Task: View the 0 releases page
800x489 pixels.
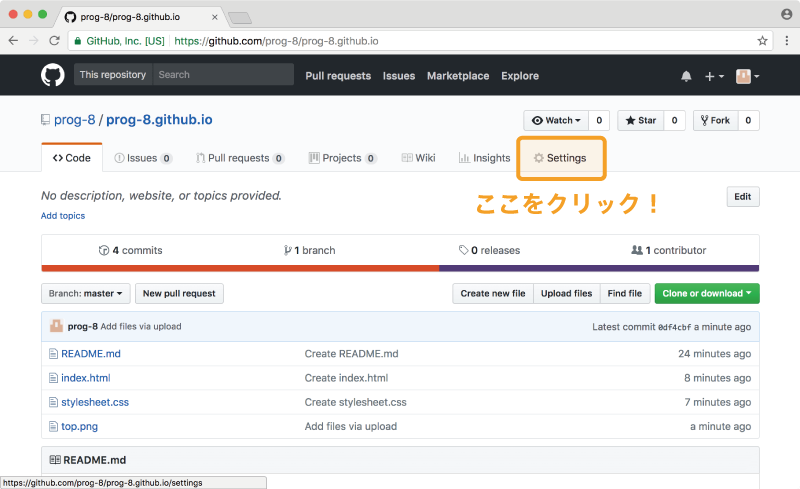Action: 489,251
